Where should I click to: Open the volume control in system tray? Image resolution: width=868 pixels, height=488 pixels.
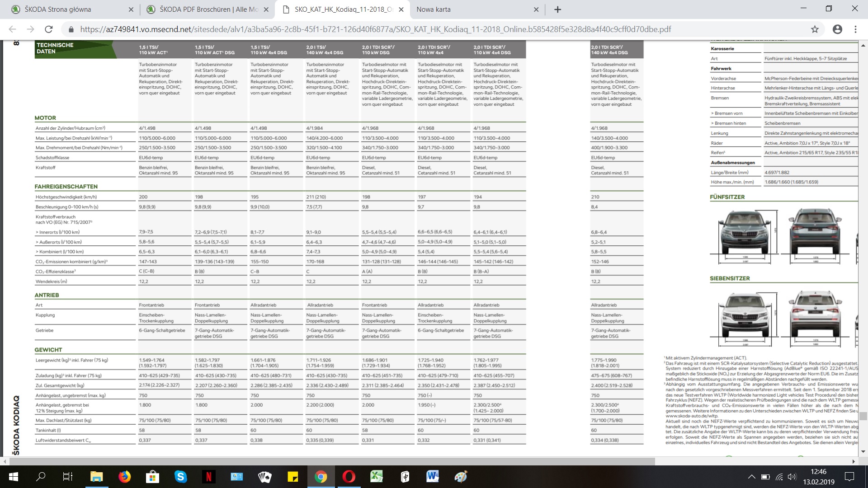click(792, 477)
